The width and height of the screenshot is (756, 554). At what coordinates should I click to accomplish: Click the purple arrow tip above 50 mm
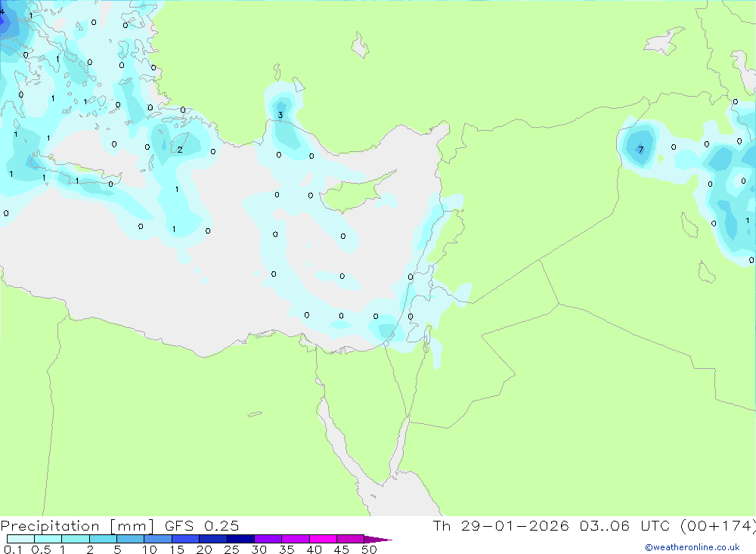(x=377, y=539)
